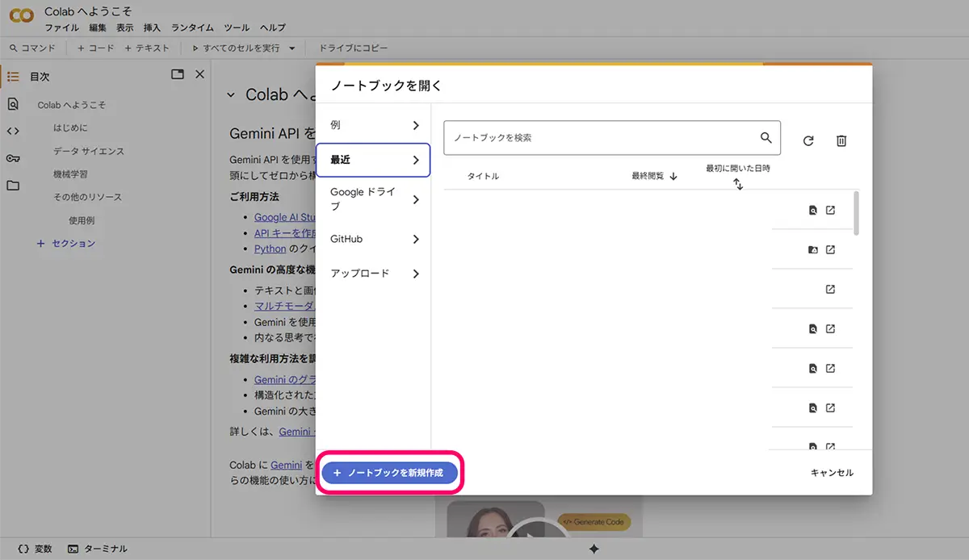Click the notebook list scrollbar in dialog
Image resolution: width=969 pixels, height=560 pixels.
pyautogui.click(x=857, y=213)
